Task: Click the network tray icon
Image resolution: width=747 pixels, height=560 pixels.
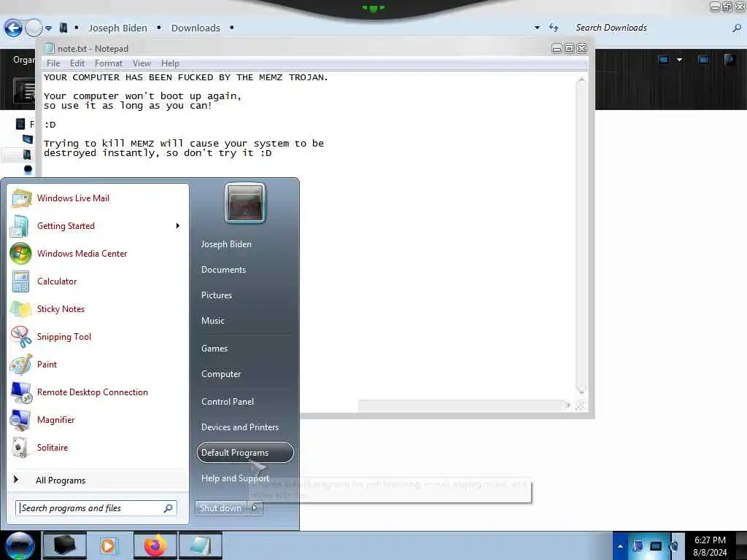Action: coord(656,546)
